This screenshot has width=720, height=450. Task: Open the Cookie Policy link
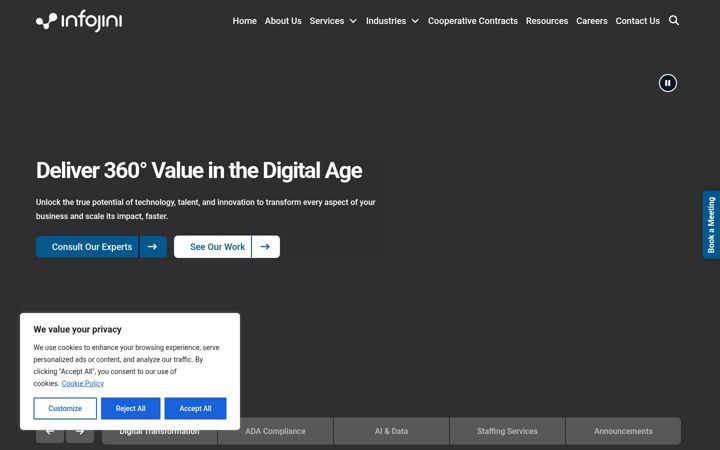click(x=83, y=383)
